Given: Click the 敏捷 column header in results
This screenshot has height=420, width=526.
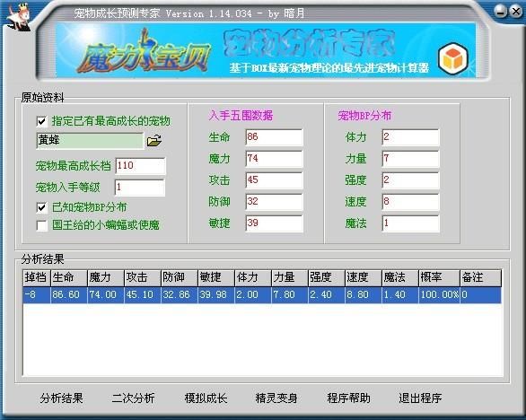Looking at the screenshot, I should [216, 278].
